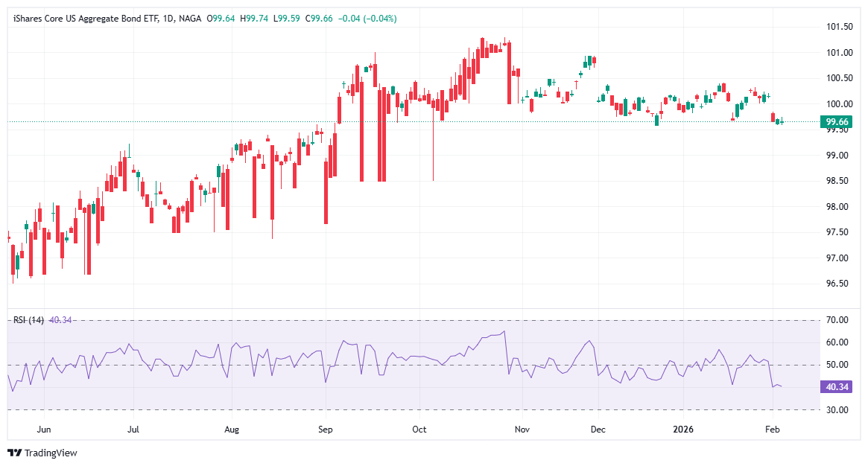Click the open value O99.64
Screen dimensions: 868x466
tap(221, 19)
